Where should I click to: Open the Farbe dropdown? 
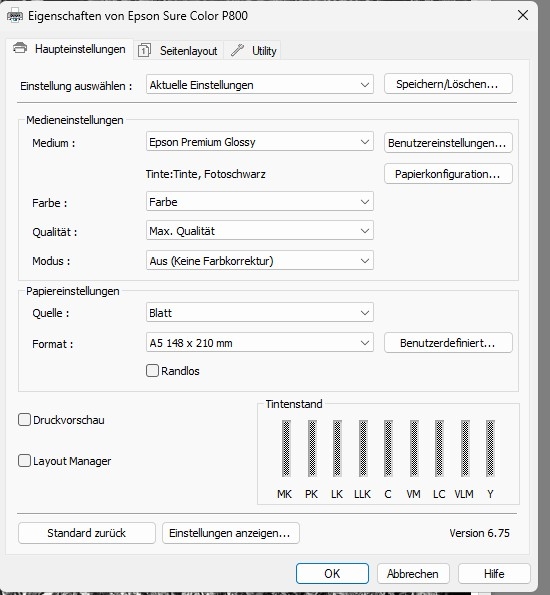pyautogui.click(x=260, y=201)
